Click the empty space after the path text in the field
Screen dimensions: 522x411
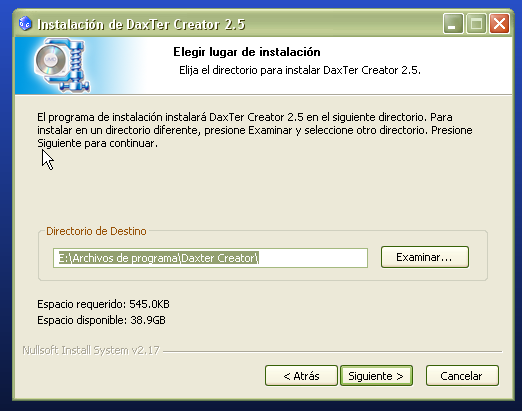coord(313,258)
